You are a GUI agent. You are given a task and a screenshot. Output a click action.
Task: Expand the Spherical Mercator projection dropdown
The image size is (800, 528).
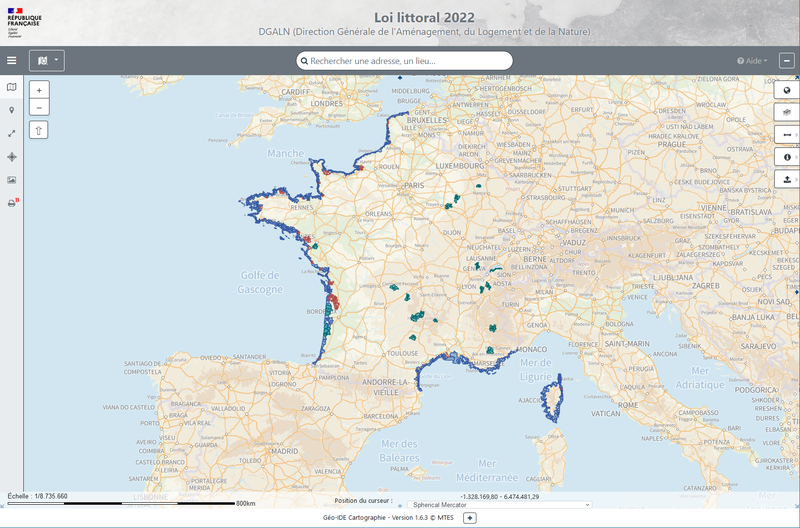(x=500, y=505)
